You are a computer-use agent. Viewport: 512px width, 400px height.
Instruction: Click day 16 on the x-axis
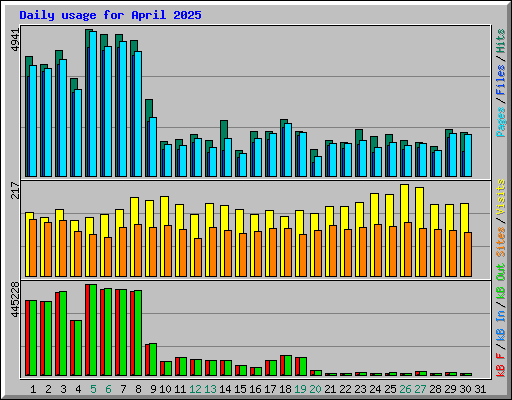click(x=255, y=389)
